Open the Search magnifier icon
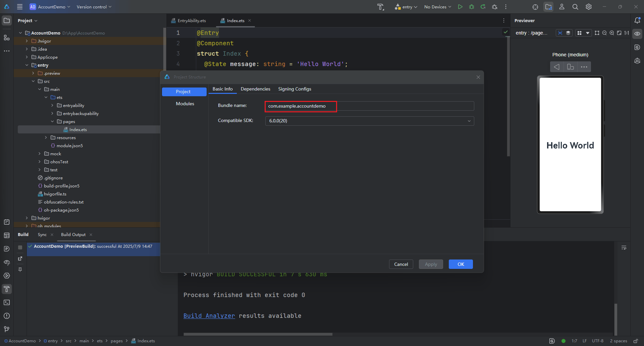This screenshot has width=644, height=346. click(x=575, y=7)
